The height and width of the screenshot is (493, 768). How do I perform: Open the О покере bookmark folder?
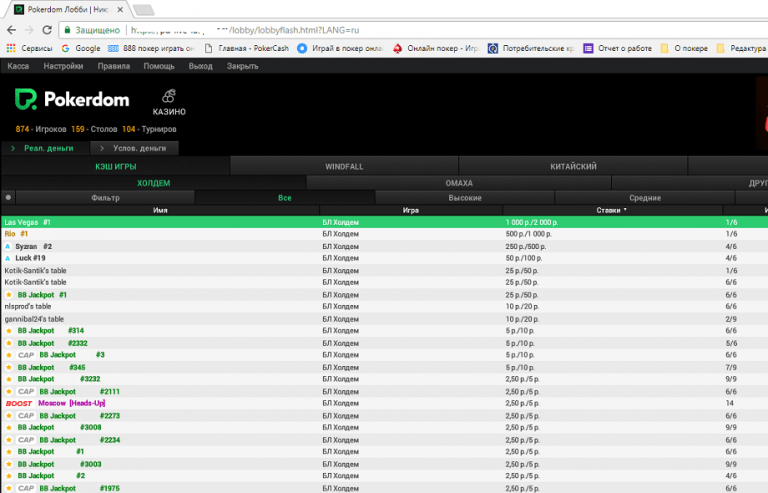[684, 48]
